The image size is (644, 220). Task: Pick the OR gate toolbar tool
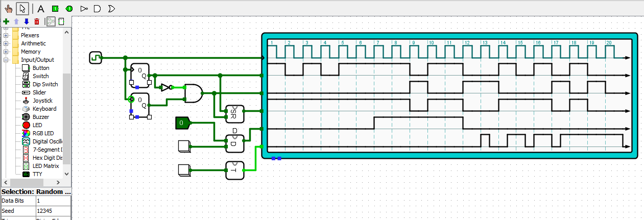pyautogui.click(x=111, y=8)
